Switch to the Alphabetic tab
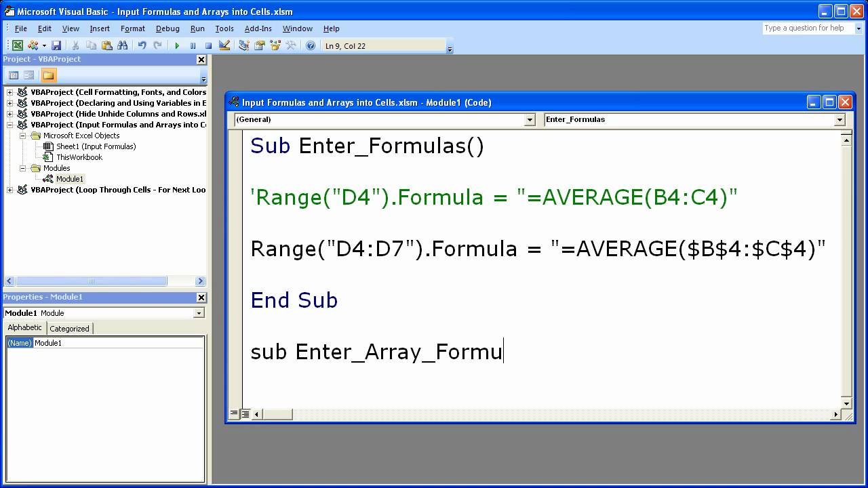This screenshot has width=868, height=488. 25,328
